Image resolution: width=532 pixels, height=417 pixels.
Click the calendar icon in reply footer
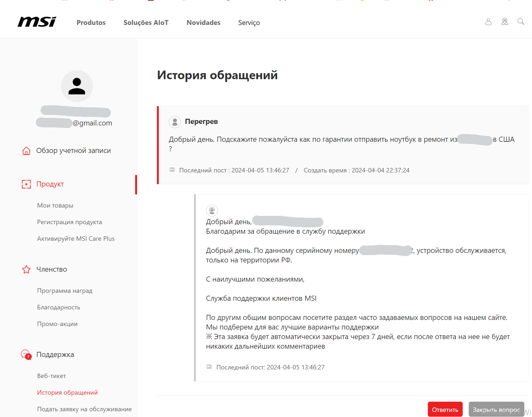point(209,367)
